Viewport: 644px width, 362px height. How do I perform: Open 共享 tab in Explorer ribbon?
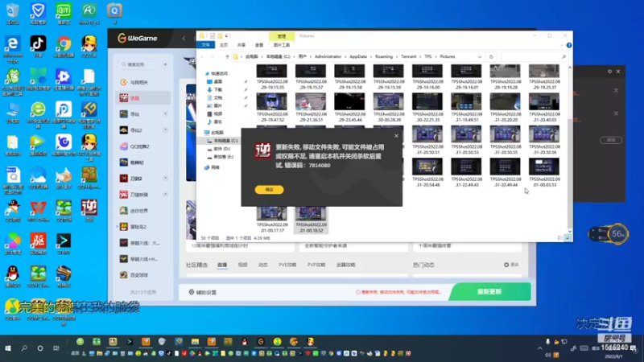(242, 45)
